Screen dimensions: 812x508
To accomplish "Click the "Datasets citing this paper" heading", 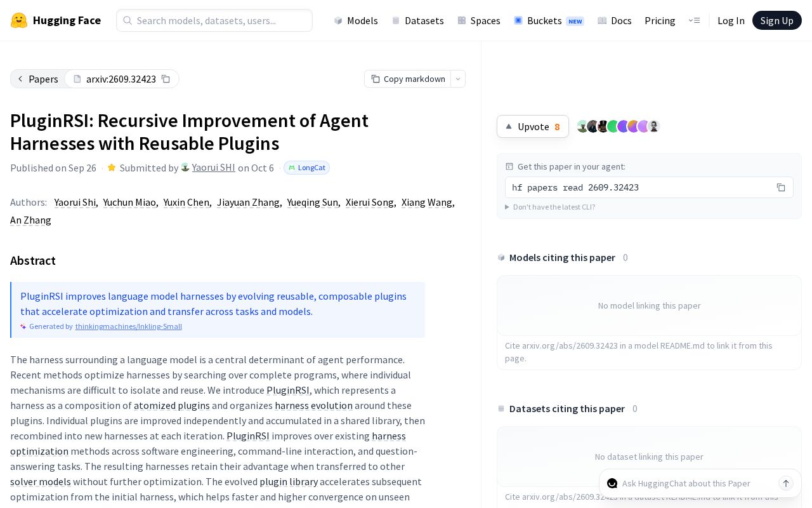I will pos(567,408).
